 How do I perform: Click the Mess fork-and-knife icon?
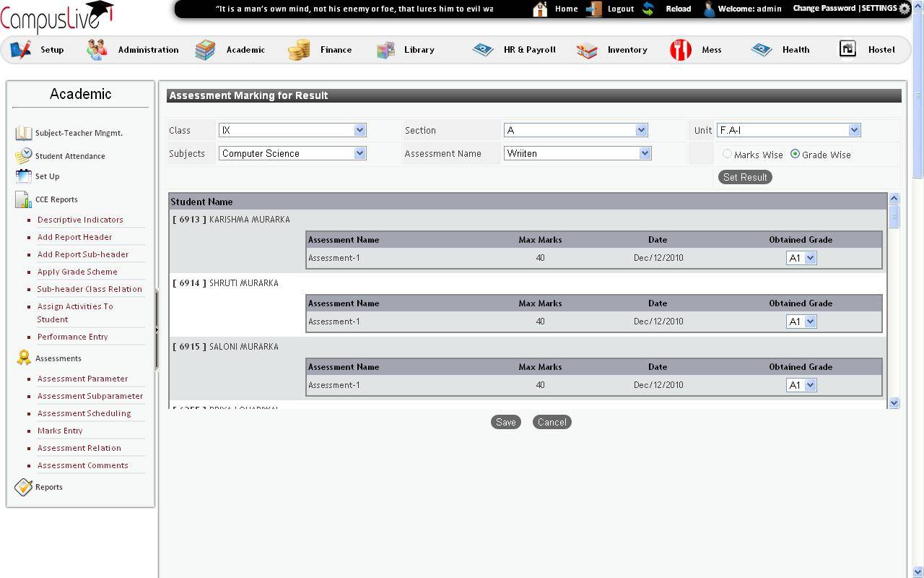coord(681,49)
